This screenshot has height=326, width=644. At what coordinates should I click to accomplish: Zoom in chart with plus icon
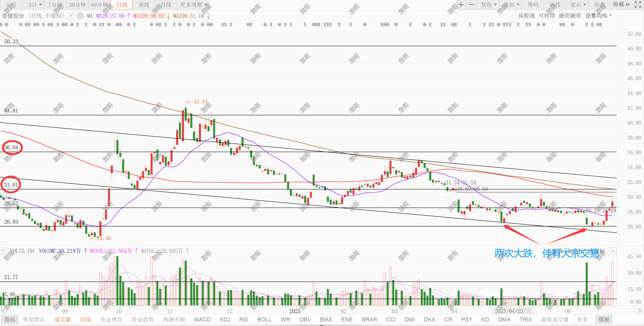461,4
